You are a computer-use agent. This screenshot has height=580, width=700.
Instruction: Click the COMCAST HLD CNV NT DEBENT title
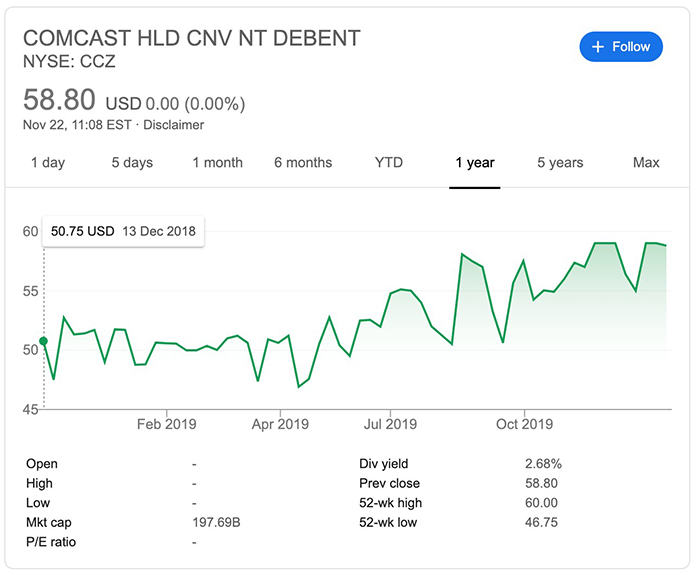(191, 38)
